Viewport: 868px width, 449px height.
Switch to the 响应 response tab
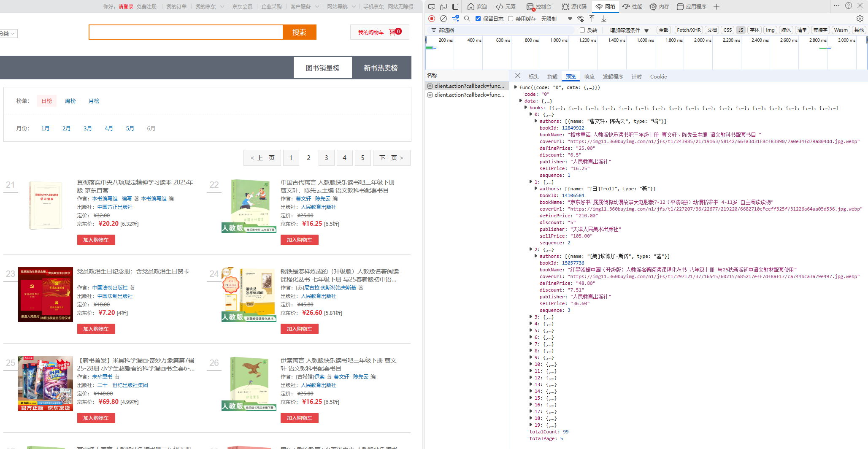[x=589, y=76]
